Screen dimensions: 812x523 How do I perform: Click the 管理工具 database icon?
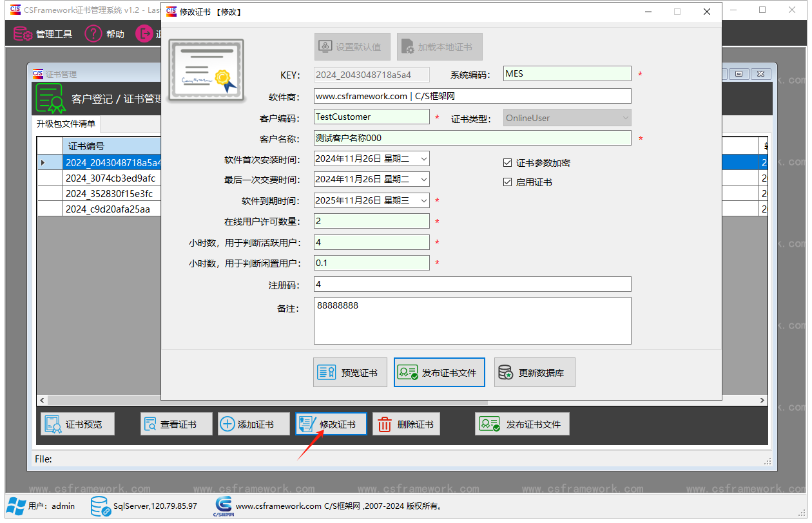click(23, 34)
